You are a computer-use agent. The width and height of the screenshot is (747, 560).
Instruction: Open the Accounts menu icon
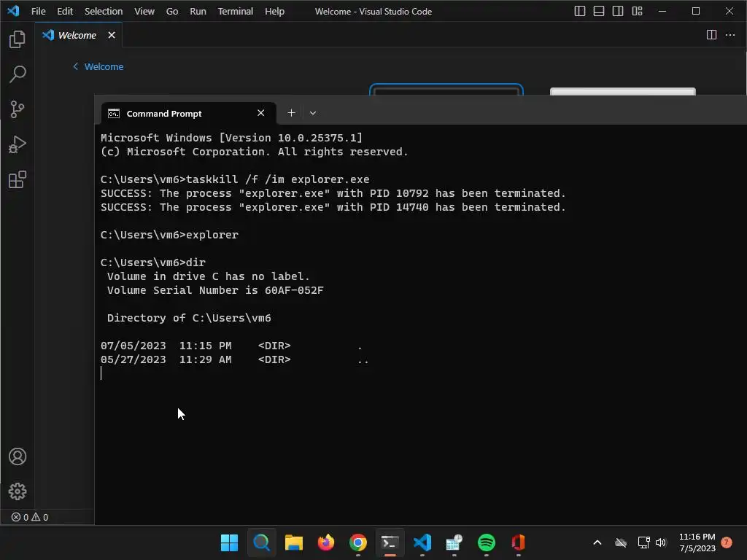point(18,456)
